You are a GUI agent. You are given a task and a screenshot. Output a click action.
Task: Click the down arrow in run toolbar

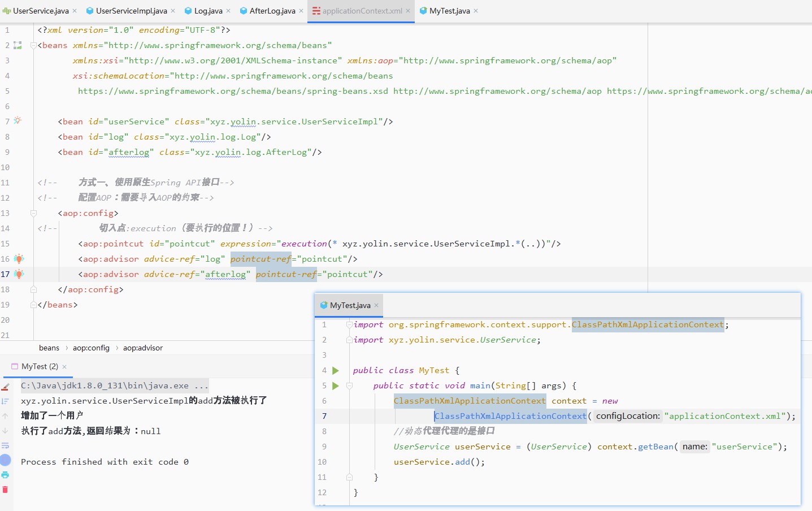click(5, 431)
